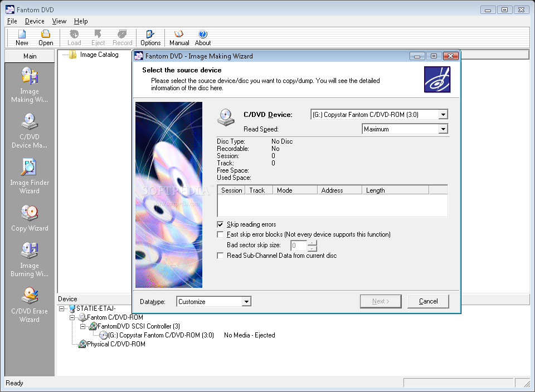Click the Cancel button

point(428,301)
